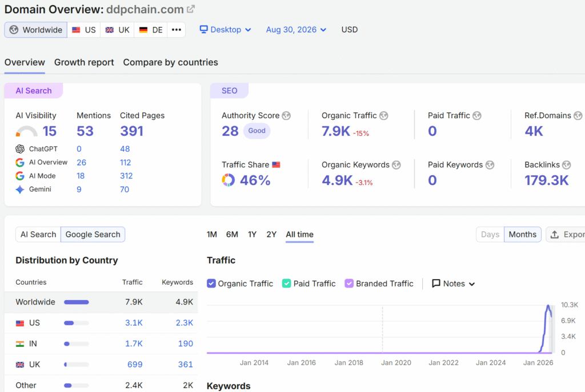This screenshot has height=392, width=585.
Task: Open India traffic value 1.7K
Action: tap(134, 343)
